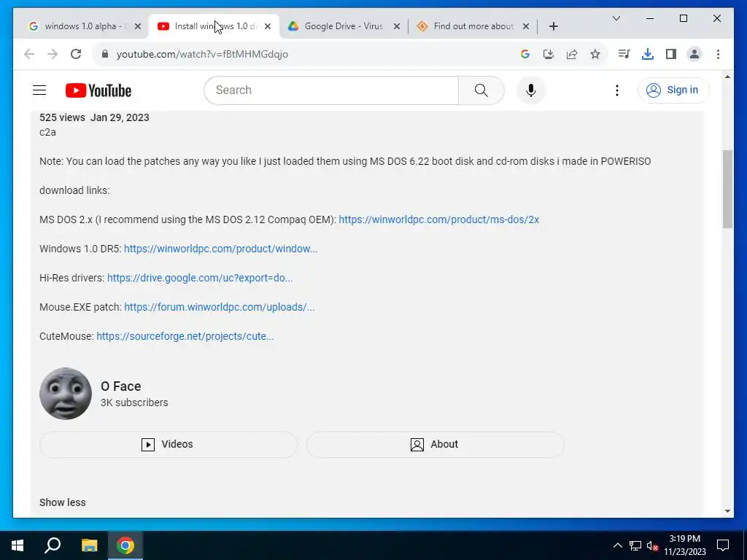Go to the YouTube home logo
Viewport: 747px width, 560px height.
click(x=98, y=90)
